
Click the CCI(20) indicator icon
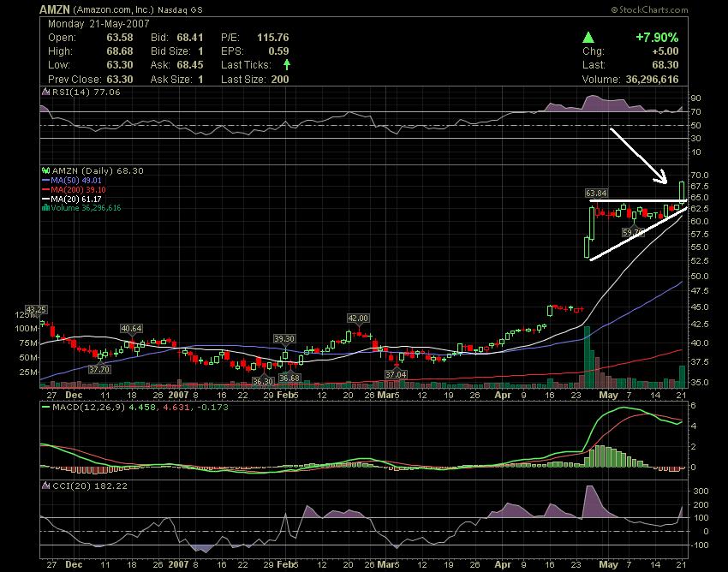coord(45,486)
